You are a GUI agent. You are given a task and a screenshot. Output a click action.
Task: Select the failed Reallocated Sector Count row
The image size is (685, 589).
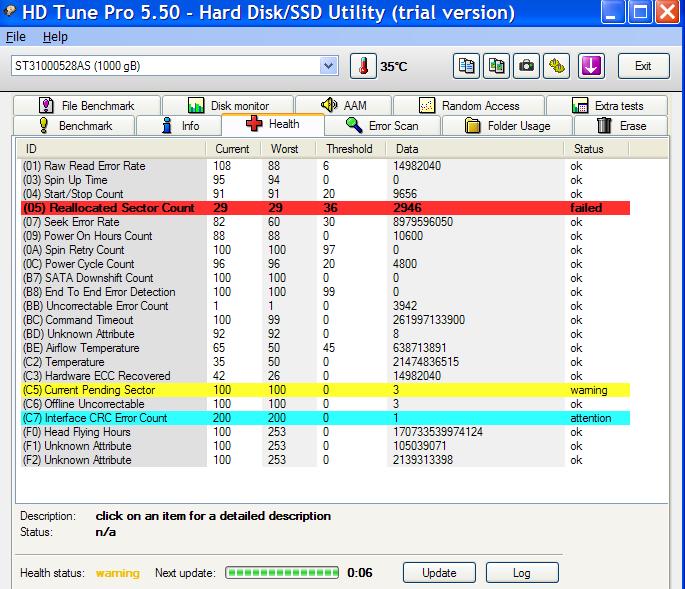(325, 208)
